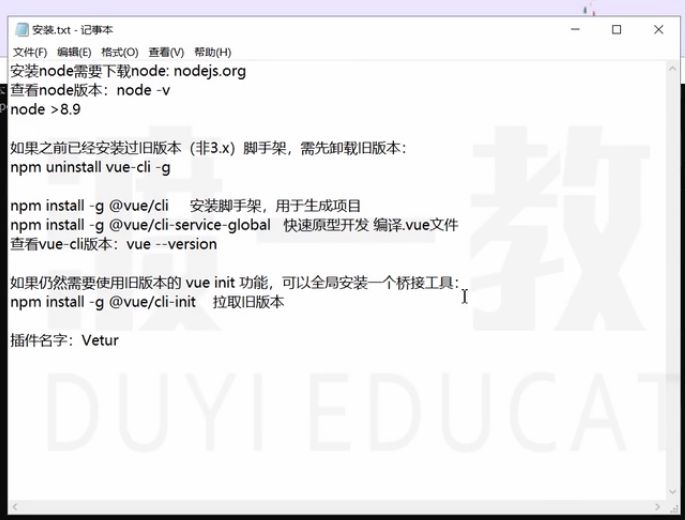The width and height of the screenshot is (685, 520).
Task: Click text '快速原型开发 编译.vue文件'
Action: point(371,225)
